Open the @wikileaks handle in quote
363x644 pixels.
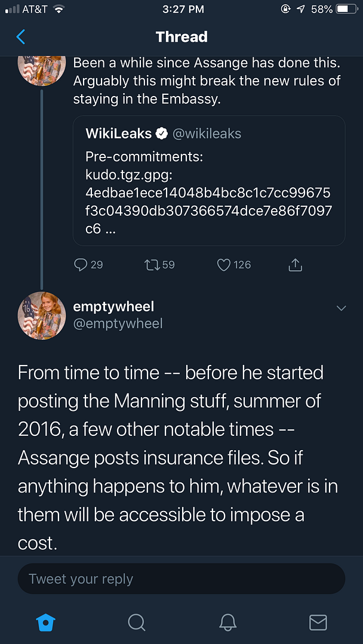pos(207,134)
